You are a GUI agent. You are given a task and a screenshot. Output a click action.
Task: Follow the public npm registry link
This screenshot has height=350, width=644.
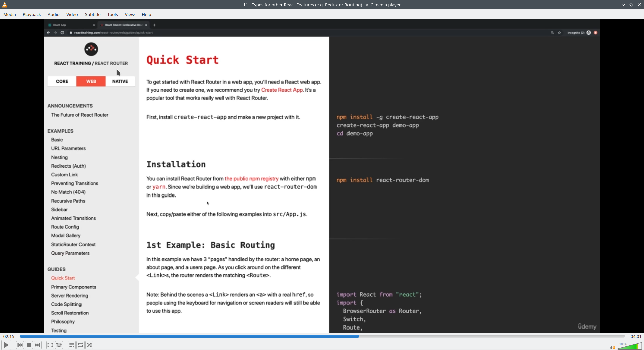tap(252, 179)
